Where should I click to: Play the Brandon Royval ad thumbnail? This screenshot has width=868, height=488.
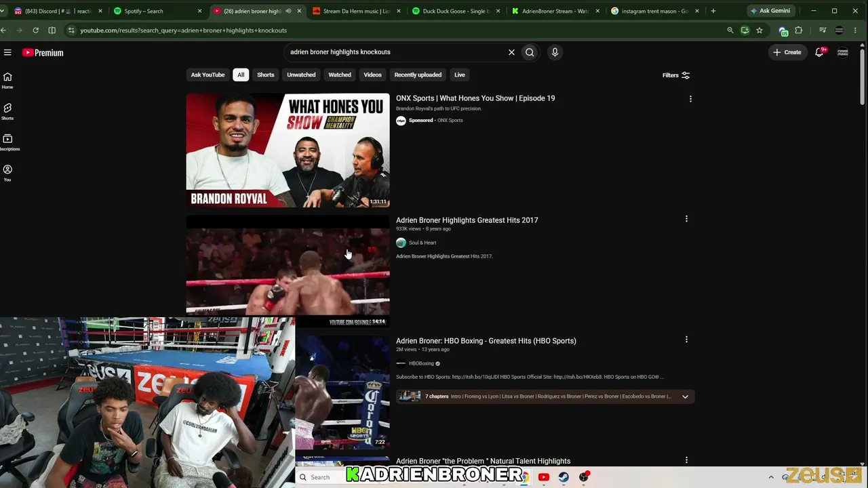288,150
